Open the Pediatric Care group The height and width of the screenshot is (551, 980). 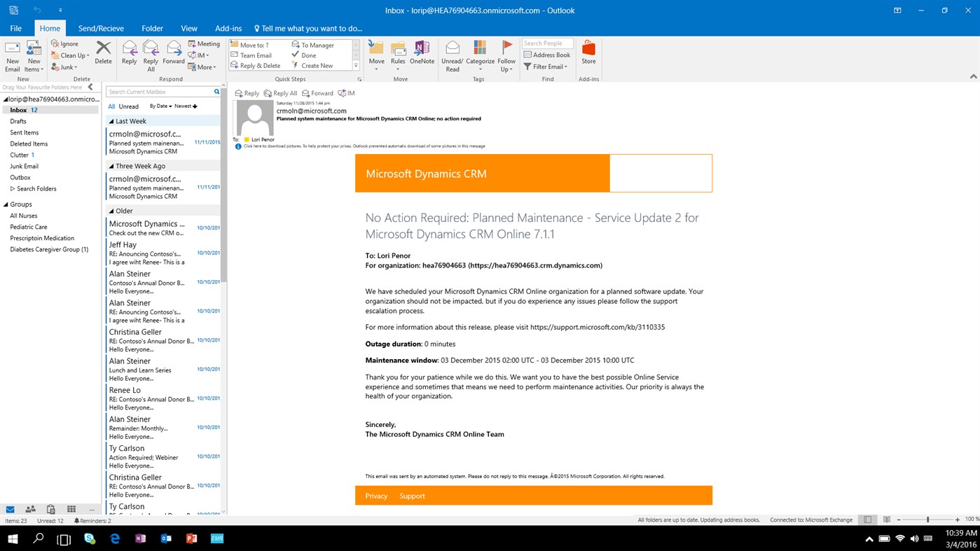tap(29, 227)
